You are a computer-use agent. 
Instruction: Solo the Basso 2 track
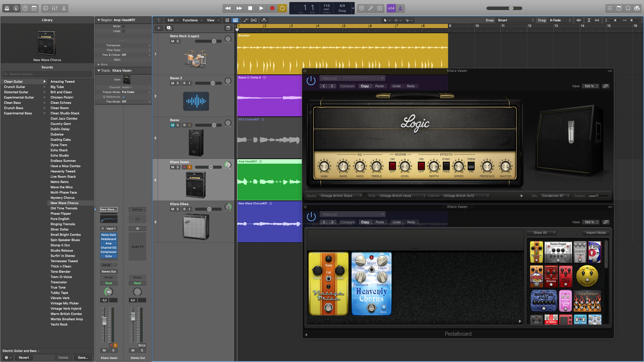(178, 83)
